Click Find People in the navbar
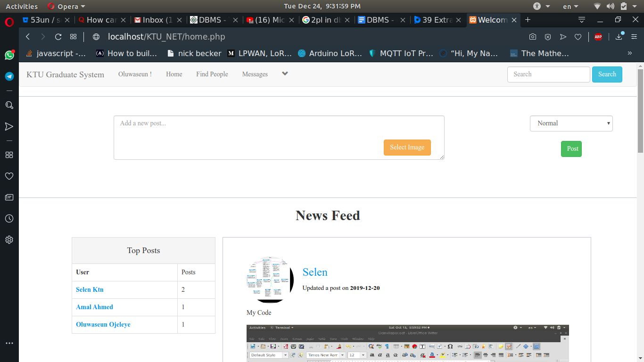The width and height of the screenshot is (644, 362). [x=212, y=74]
